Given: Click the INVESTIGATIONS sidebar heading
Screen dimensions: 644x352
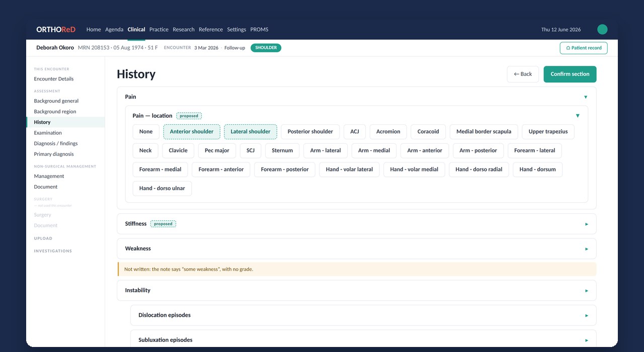Looking at the screenshot, I should tap(53, 251).
